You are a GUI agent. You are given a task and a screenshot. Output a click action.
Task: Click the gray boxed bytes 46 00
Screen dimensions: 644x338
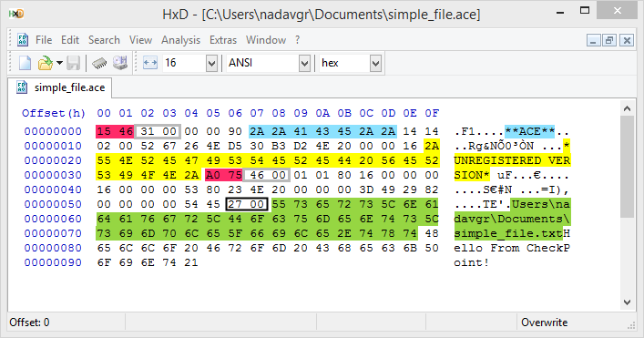(267, 175)
